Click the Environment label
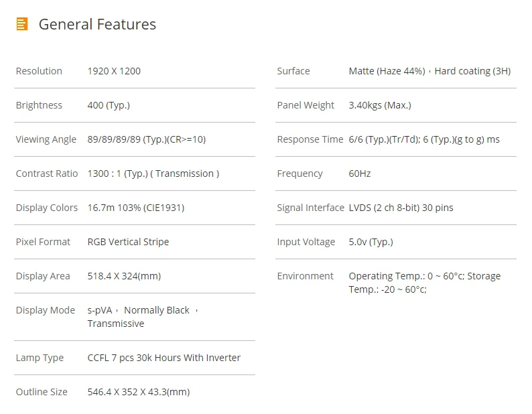 [306, 276]
